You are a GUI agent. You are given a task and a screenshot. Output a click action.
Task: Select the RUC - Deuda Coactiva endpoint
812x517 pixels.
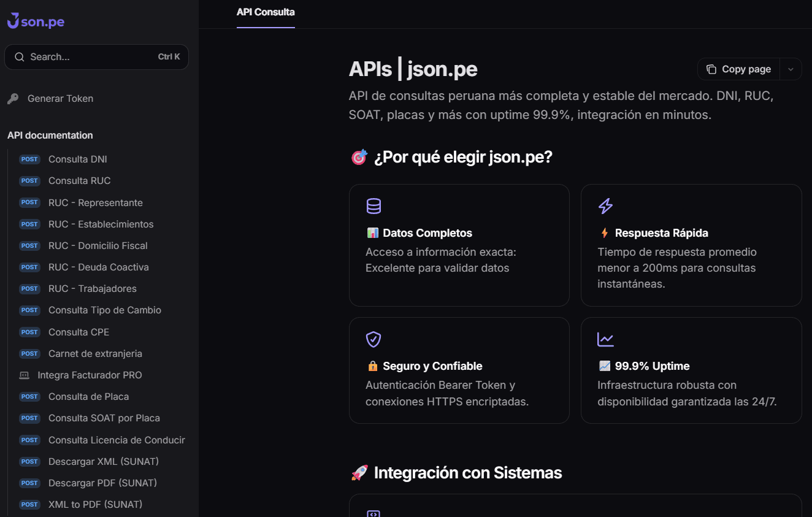(x=98, y=267)
